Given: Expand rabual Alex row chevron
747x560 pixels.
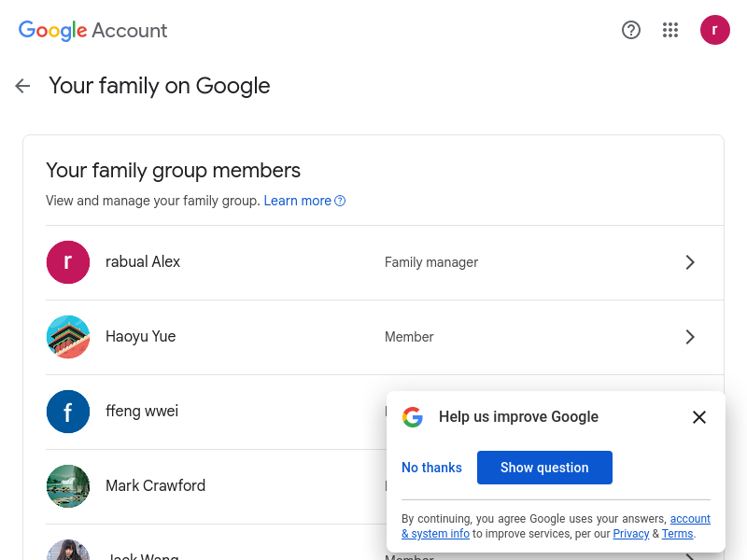Looking at the screenshot, I should pyautogui.click(x=690, y=262).
